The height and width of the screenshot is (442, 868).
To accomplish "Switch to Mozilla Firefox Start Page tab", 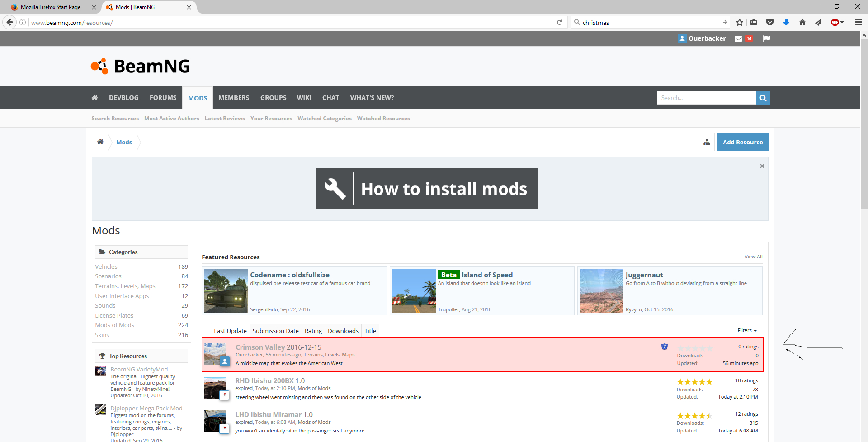I will [x=51, y=7].
